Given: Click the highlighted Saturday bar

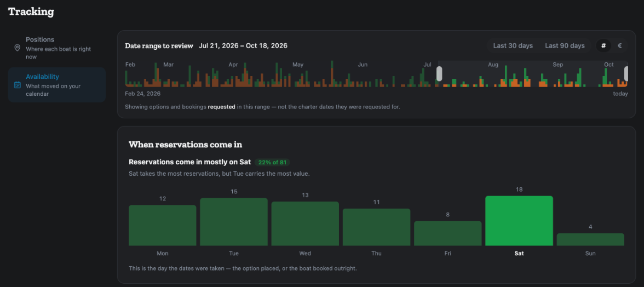Looking at the screenshot, I should coord(519,221).
